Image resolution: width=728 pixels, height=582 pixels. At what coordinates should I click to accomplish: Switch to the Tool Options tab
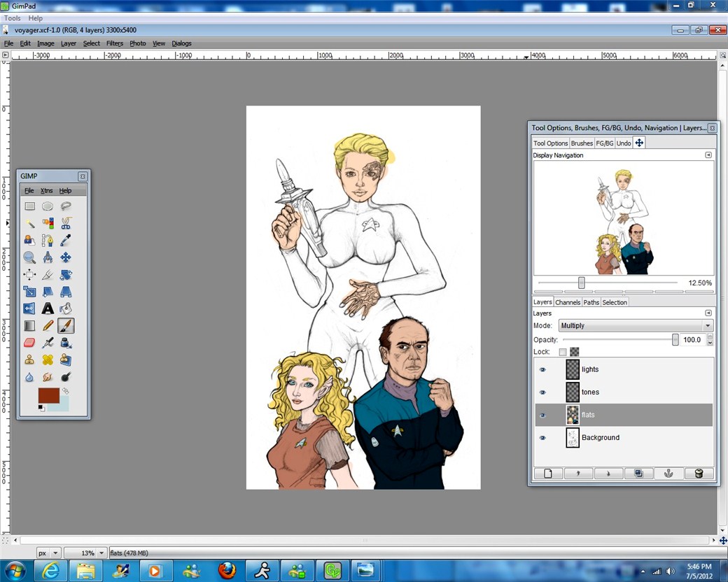551,143
